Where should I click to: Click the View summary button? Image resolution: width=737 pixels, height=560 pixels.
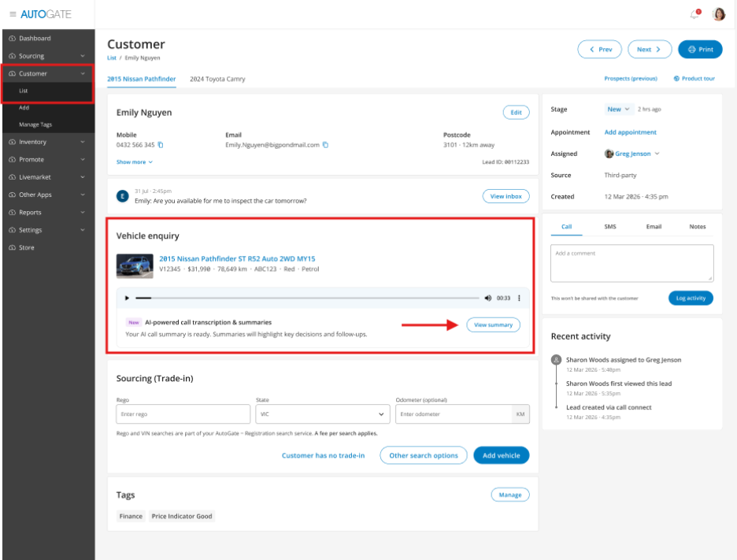click(493, 325)
